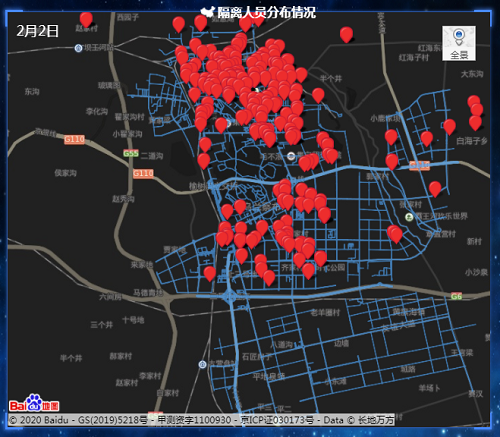Image resolution: width=500 pixels, height=437 pixels.
Task: Click the G110 badge near 李化沟
Action: click(74, 139)
